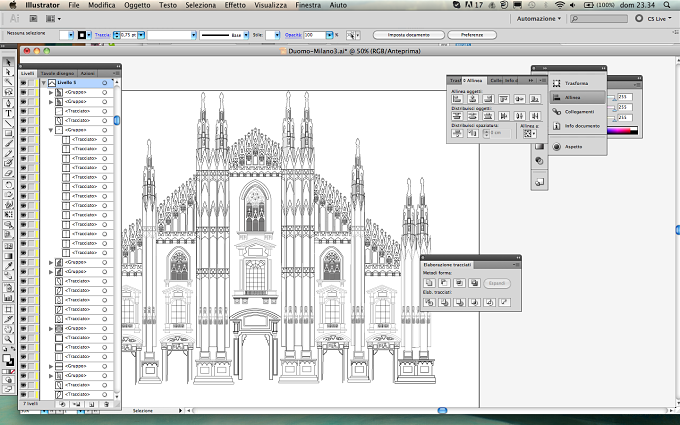680x425 pixels.
Task: Pick the Pen tool
Action: pyautogui.click(x=8, y=103)
